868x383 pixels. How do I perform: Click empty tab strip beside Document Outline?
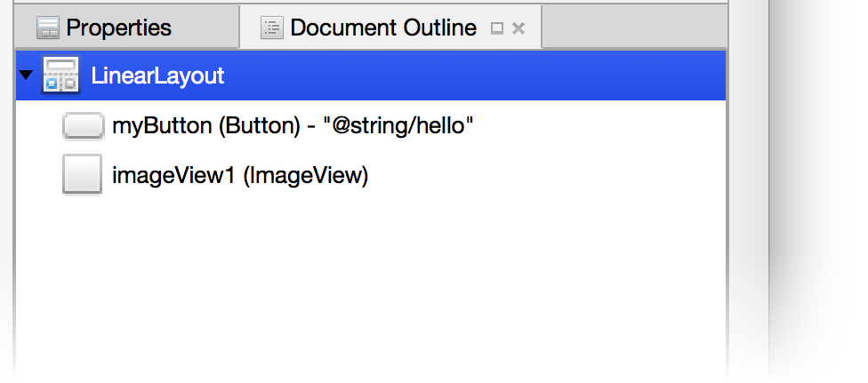634,28
